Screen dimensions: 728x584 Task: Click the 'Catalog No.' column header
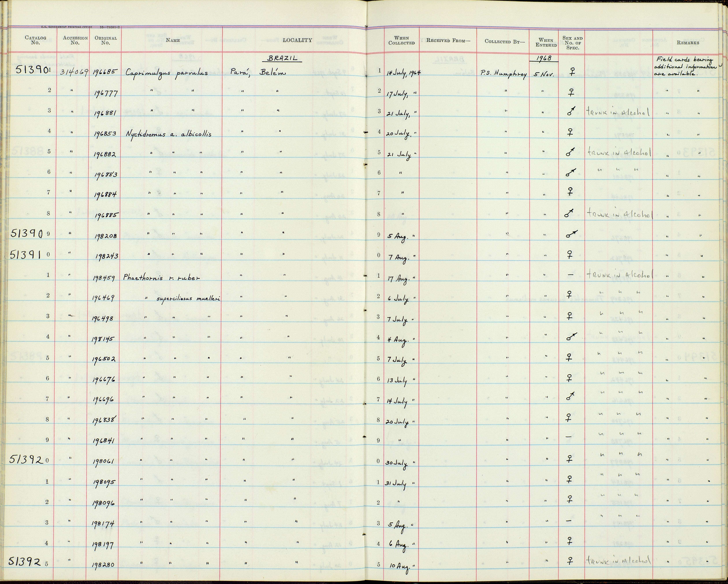coord(36,40)
